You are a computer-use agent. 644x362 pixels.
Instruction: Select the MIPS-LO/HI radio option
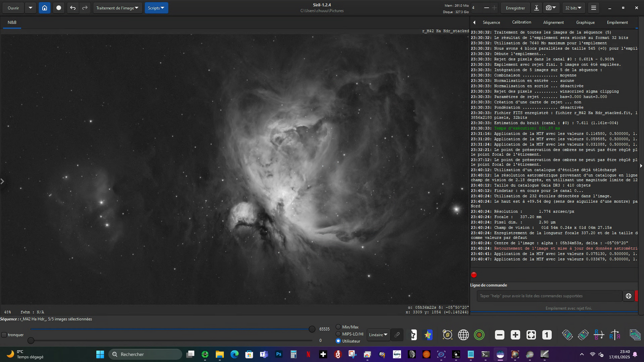coord(338,334)
